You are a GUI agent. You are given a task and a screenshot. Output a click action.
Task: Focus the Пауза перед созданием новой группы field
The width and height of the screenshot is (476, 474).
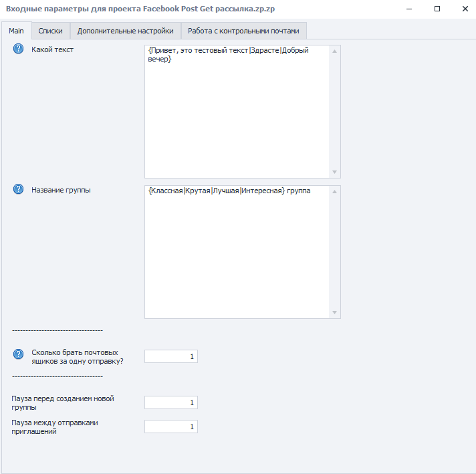[171, 402]
